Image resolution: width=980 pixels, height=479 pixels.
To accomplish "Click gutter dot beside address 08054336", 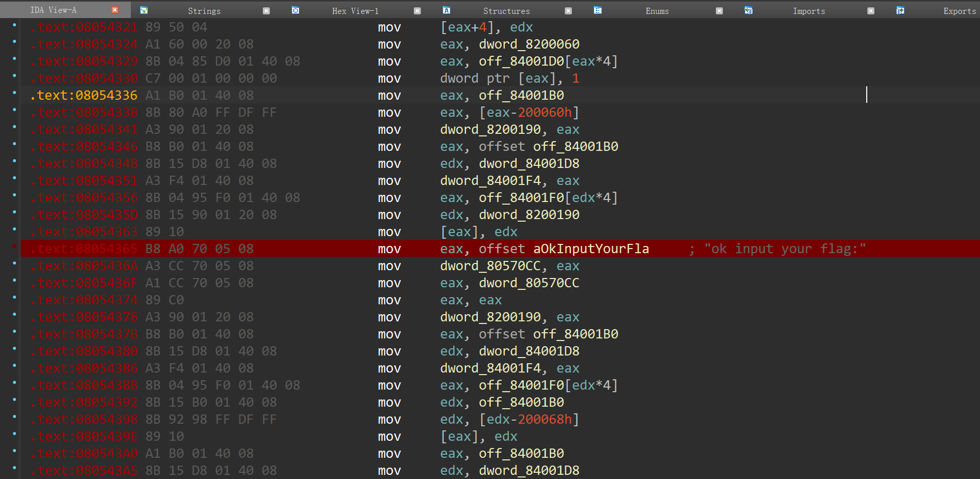I will (14, 93).
